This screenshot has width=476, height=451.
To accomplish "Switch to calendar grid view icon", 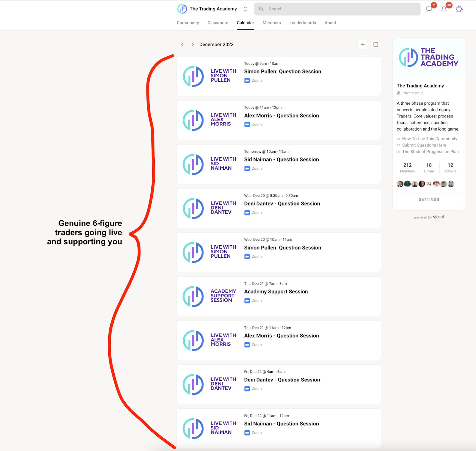I will (376, 44).
